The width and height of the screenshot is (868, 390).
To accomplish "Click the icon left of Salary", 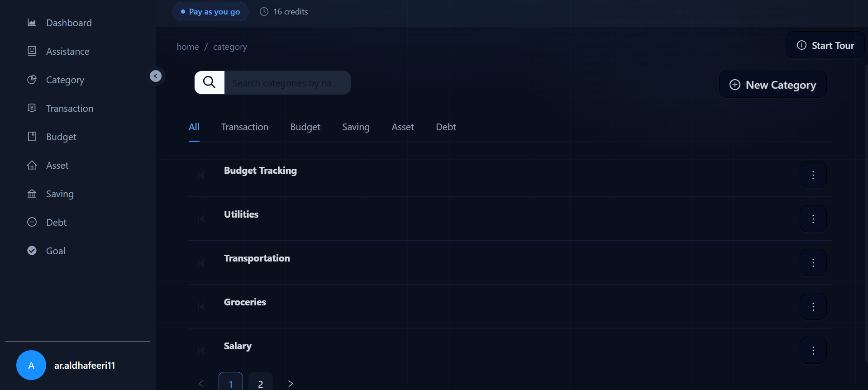I will point(201,350).
